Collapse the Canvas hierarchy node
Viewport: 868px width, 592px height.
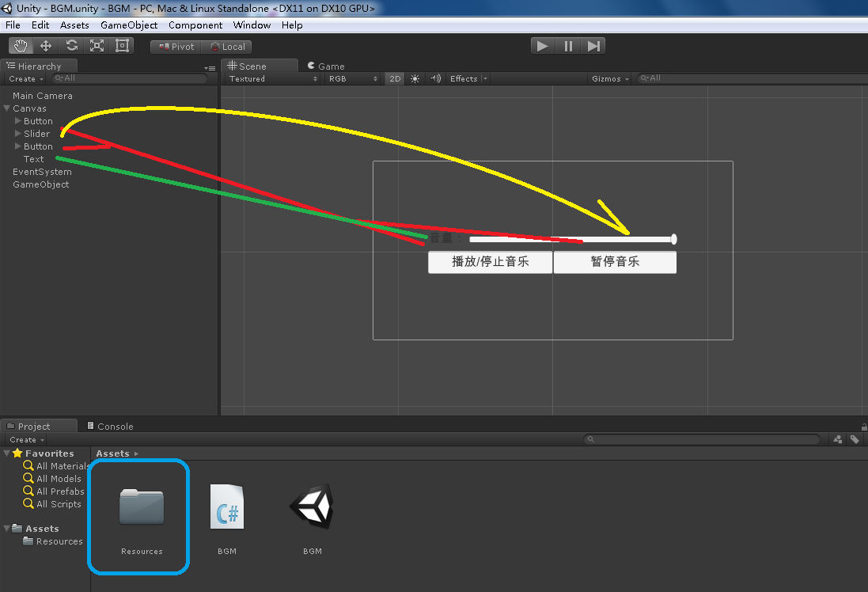click(6, 108)
